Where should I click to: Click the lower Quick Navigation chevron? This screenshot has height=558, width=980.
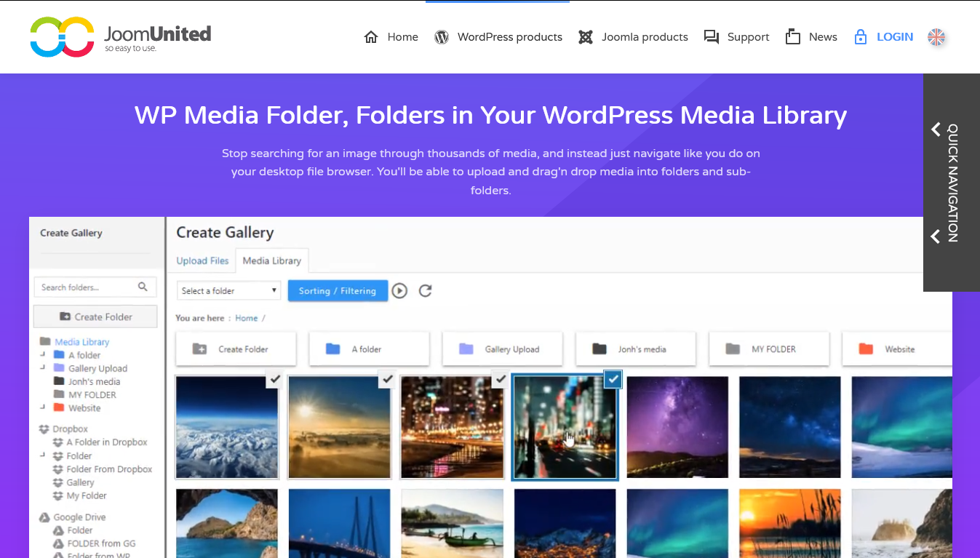936,236
